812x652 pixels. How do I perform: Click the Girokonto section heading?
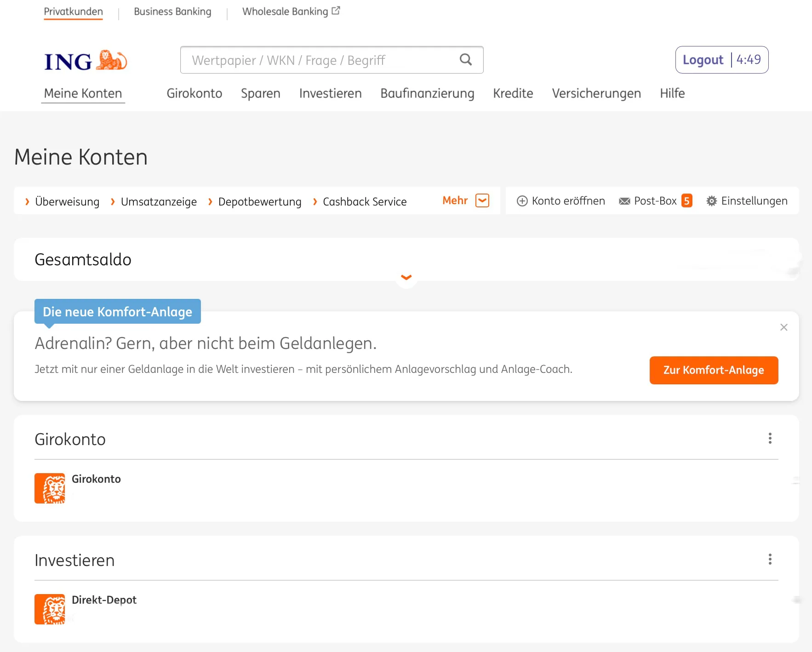click(x=70, y=440)
